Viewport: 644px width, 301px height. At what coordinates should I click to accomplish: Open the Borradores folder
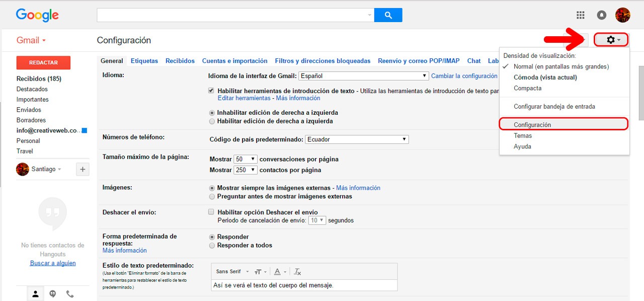click(31, 120)
